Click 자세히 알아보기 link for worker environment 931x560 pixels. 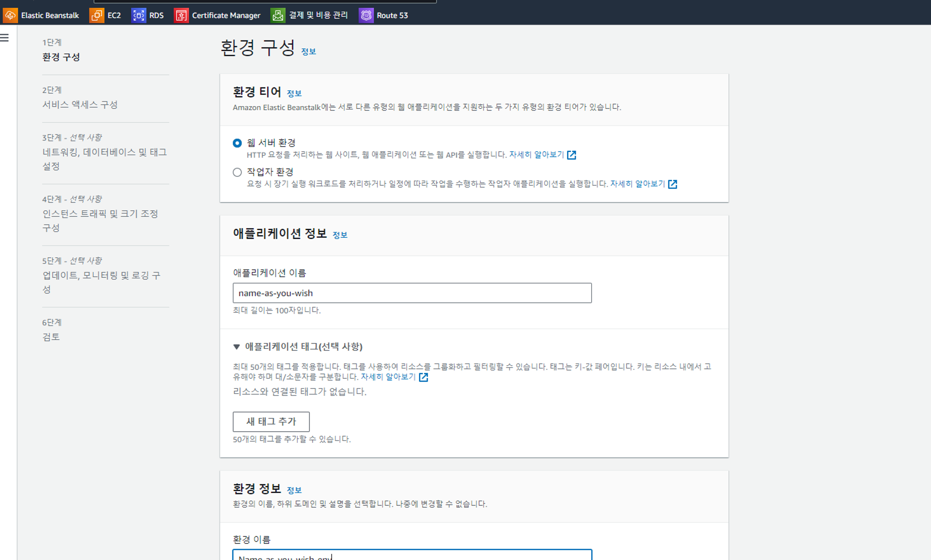click(637, 184)
